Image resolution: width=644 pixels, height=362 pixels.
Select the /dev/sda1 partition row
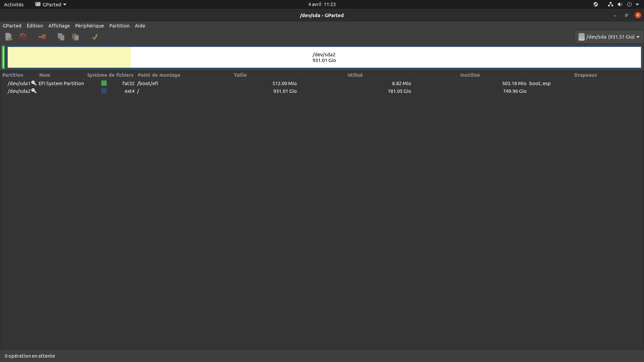322,83
